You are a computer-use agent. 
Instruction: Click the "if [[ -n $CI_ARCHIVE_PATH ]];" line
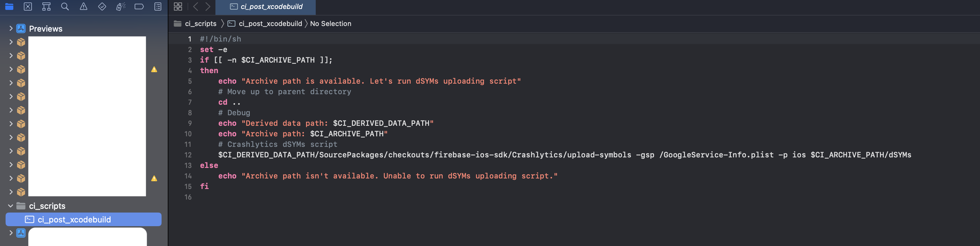tap(266, 60)
